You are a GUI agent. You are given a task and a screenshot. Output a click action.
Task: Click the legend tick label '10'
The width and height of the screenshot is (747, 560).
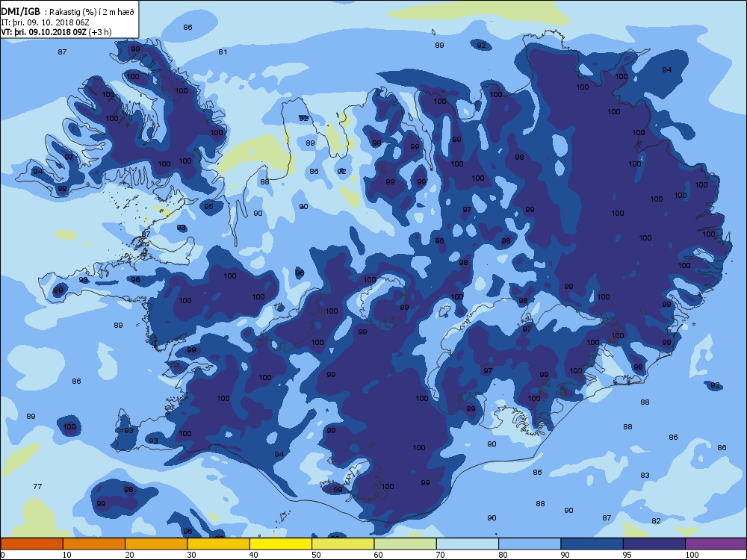(x=66, y=555)
